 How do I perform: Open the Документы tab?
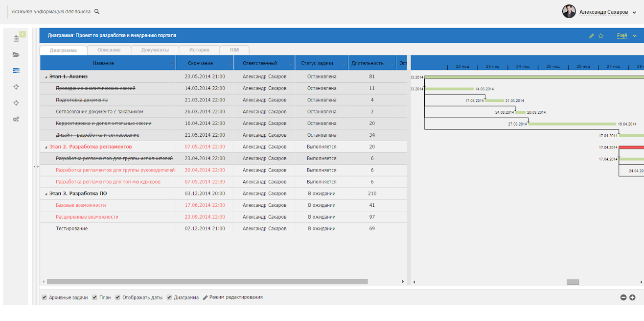(x=155, y=50)
